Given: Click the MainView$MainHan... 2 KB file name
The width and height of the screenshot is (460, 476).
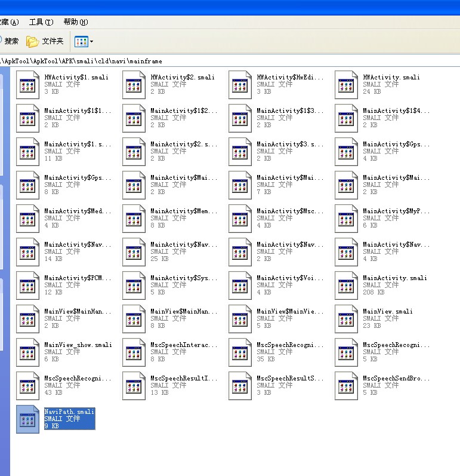Looking at the screenshot, I should tap(78, 312).
